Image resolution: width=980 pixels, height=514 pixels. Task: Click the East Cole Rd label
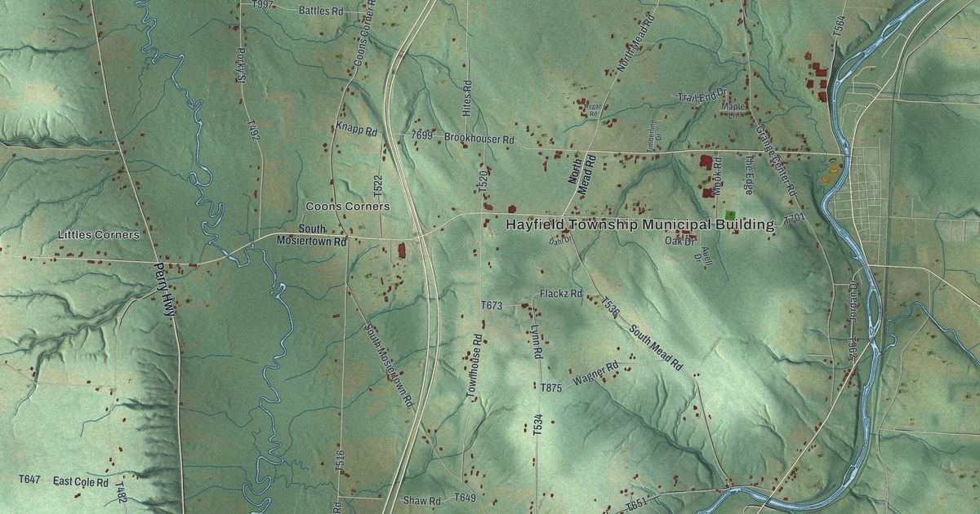pos(81,482)
